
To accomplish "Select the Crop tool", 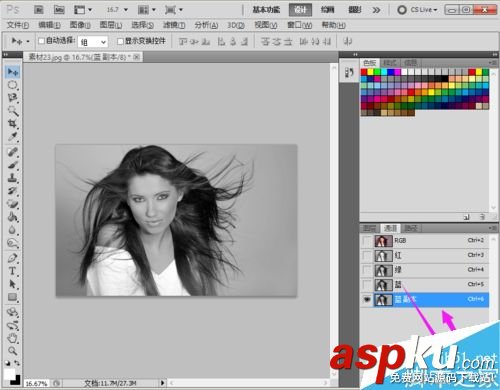I will click(13, 124).
